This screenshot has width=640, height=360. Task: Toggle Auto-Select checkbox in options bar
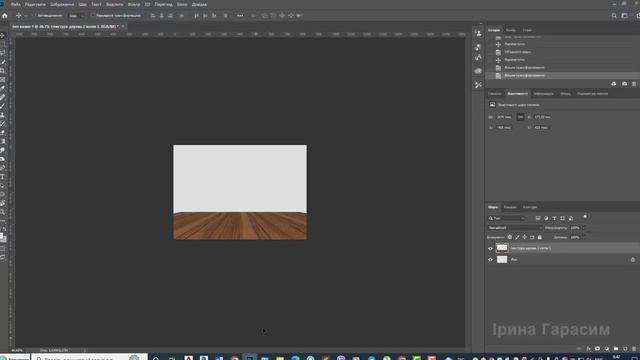point(35,16)
